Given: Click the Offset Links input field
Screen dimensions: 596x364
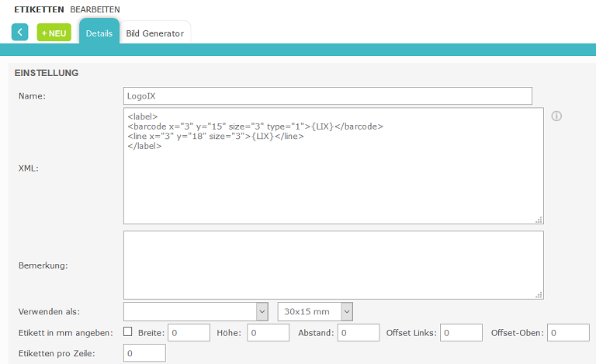Looking at the screenshot, I should coord(461,333).
